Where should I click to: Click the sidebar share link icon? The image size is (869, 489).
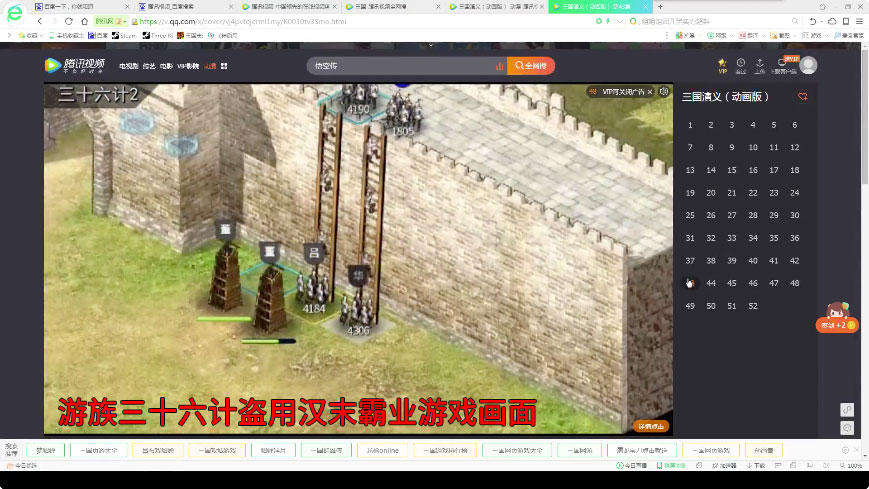point(847,410)
